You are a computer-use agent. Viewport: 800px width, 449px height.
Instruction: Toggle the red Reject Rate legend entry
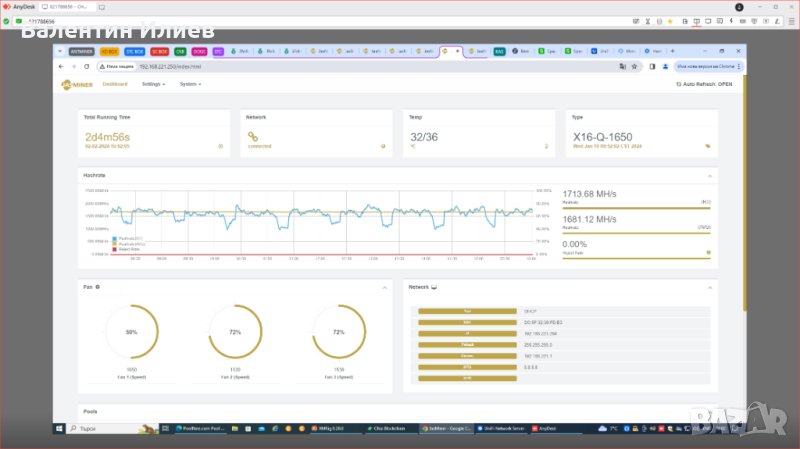pos(128,249)
